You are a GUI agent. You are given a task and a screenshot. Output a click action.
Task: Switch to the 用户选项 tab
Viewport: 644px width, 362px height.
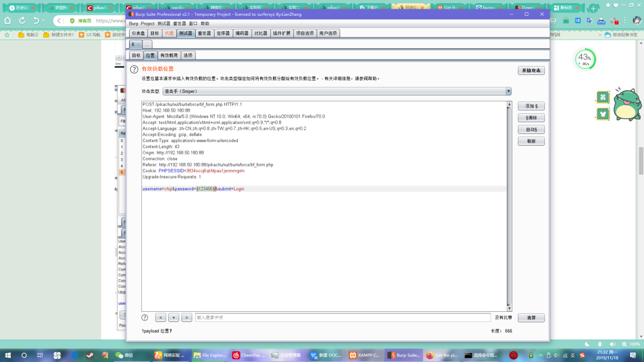pyautogui.click(x=328, y=33)
